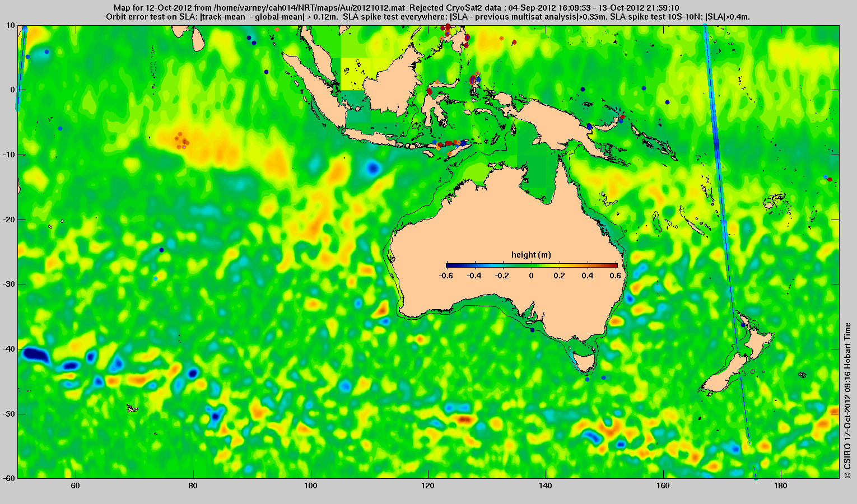Click the 0.6 colorbar tick label

tap(616, 276)
